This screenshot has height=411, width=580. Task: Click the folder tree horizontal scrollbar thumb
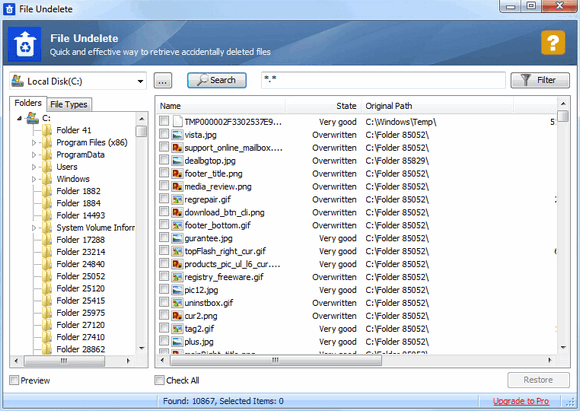click(x=64, y=360)
